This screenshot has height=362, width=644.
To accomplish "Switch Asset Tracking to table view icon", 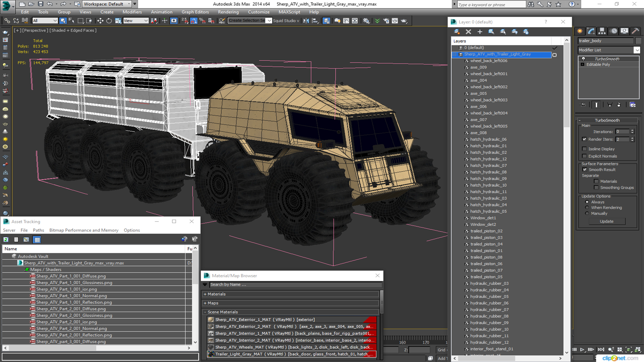I will point(37,239).
